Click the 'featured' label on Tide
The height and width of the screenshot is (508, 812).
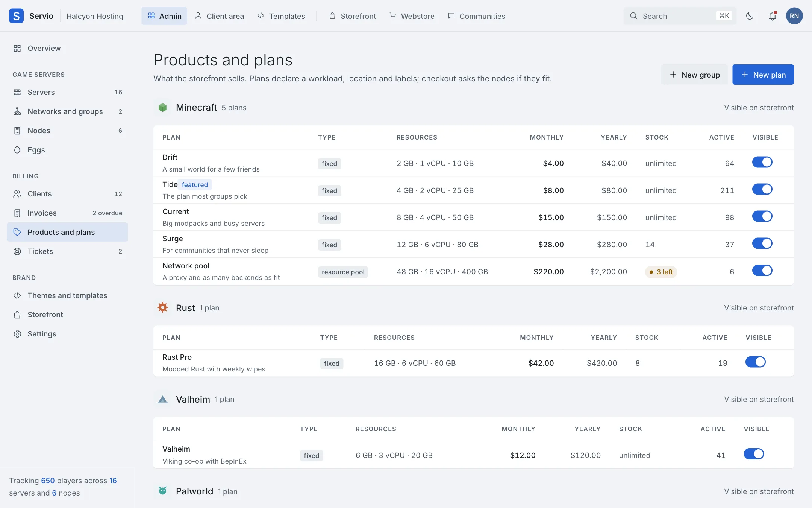tap(195, 185)
